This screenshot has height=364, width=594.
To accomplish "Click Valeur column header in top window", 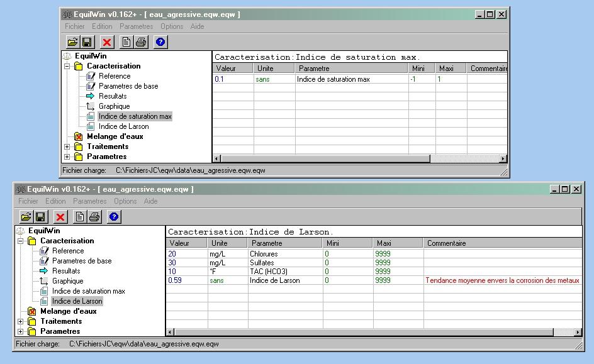I will click(233, 69).
